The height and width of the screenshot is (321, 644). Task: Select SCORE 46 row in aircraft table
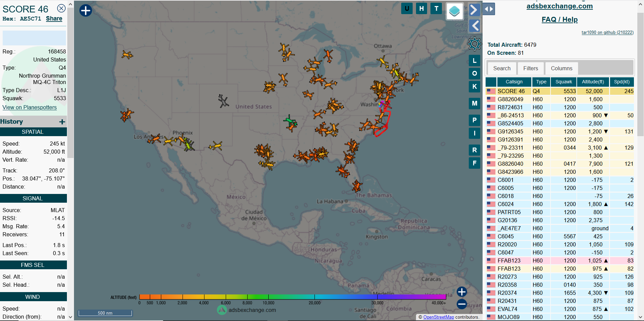click(x=560, y=91)
